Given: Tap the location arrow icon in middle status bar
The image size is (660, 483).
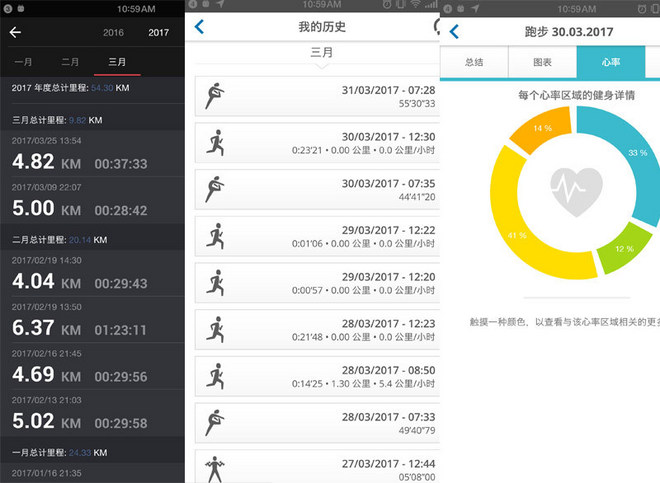Looking at the screenshot, I should pos(220,4).
